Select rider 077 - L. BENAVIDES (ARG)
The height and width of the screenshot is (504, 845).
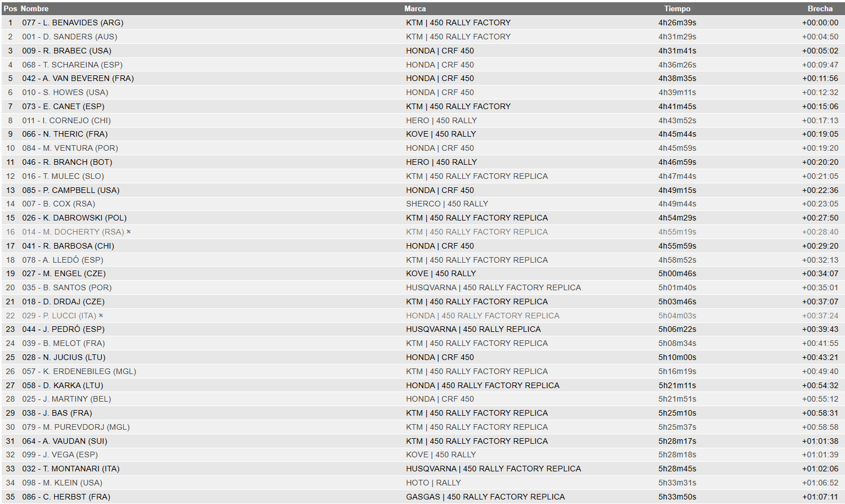tap(73, 22)
